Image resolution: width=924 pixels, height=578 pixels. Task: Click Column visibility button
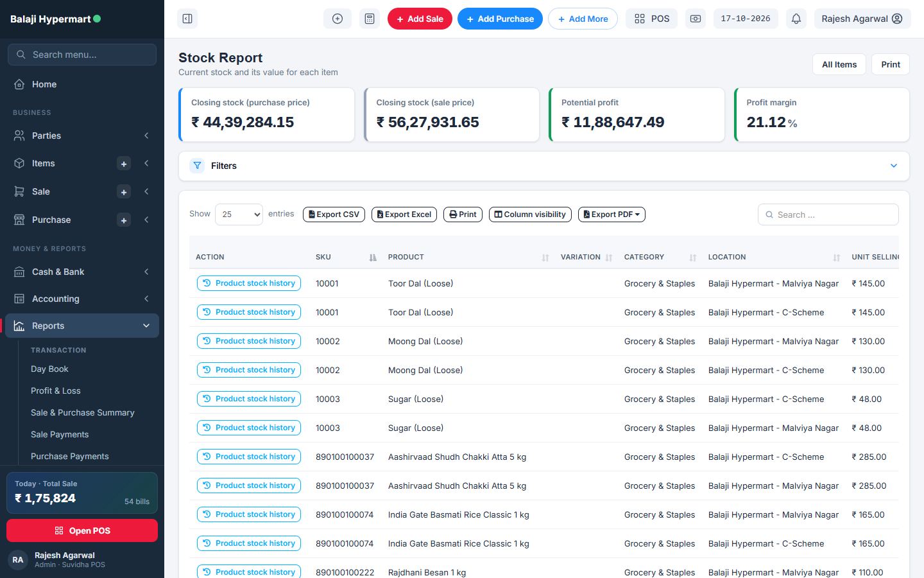point(530,215)
